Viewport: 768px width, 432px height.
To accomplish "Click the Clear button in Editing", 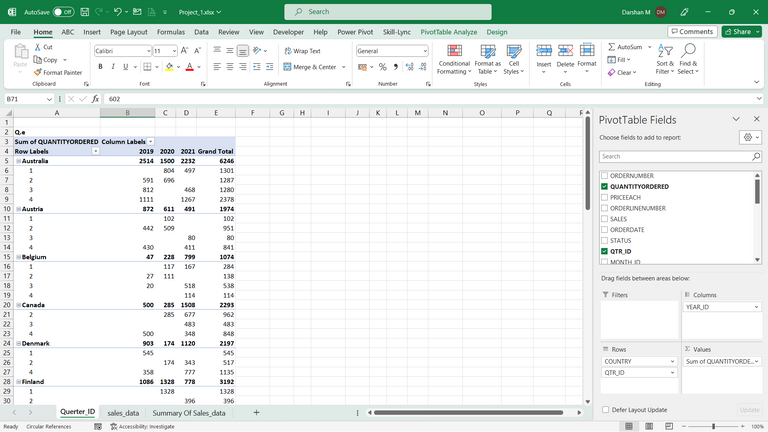I will pyautogui.click(x=622, y=72).
